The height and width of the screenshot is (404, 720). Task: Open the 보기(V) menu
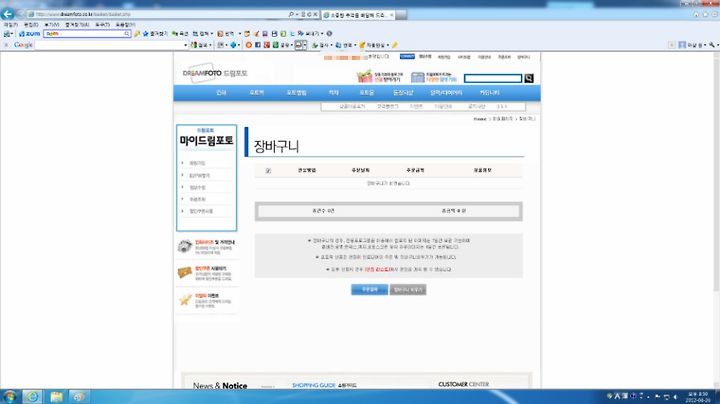click(x=51, y=25)
